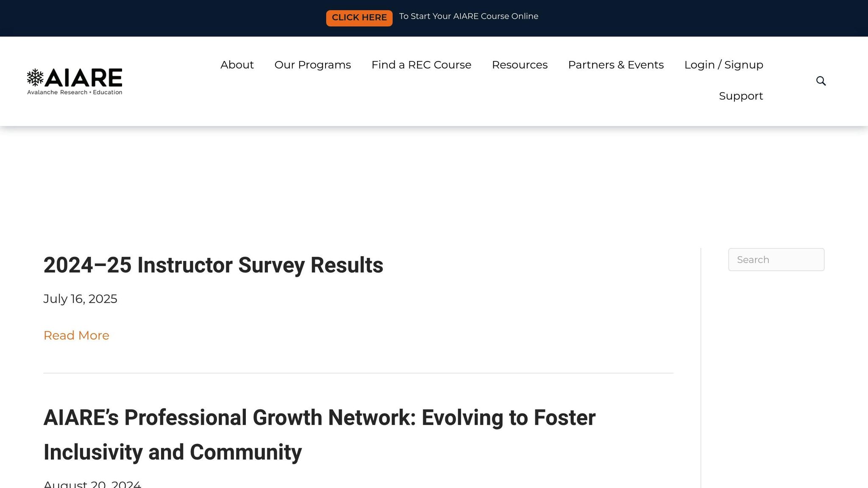Viewport: 868px width, 488px height.
Task: Click the July 16, 2025 post date
Action: point(80,299)
